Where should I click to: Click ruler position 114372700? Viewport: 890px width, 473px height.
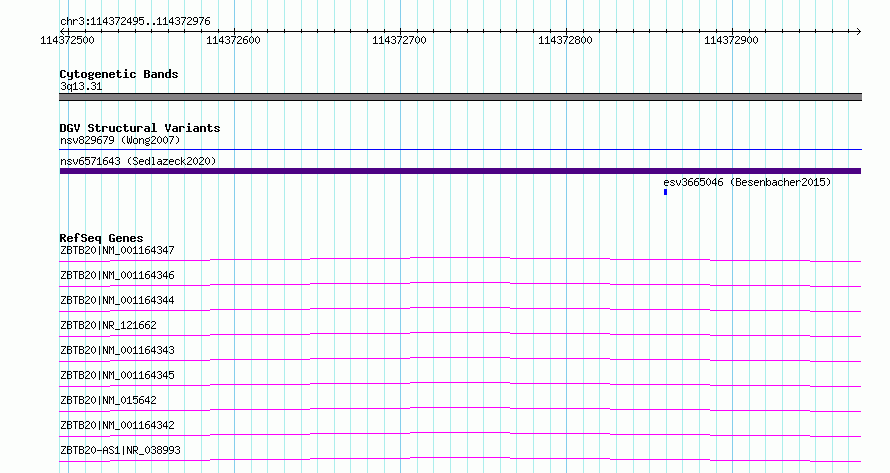coord(399,40)
